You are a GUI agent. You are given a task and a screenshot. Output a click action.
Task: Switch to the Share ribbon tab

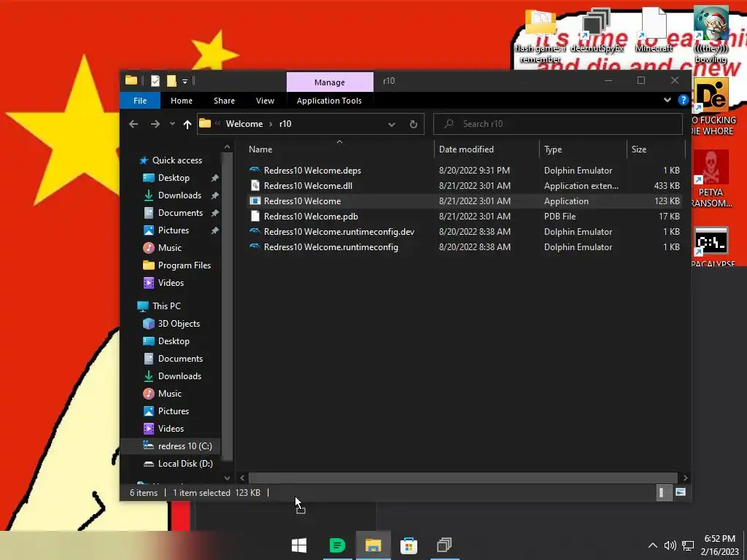pos(224,101)
